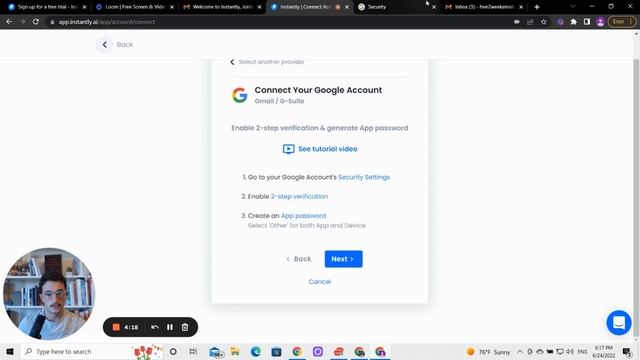Switch to the Loom Free Screen tab
The image size is (640, 360).
tap(135, 7)
